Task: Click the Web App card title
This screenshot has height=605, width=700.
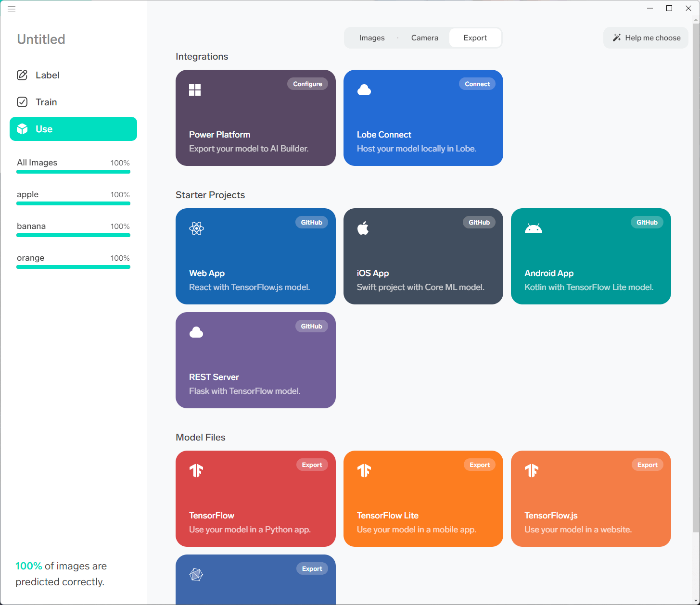Action: click(x=207, y=273)
